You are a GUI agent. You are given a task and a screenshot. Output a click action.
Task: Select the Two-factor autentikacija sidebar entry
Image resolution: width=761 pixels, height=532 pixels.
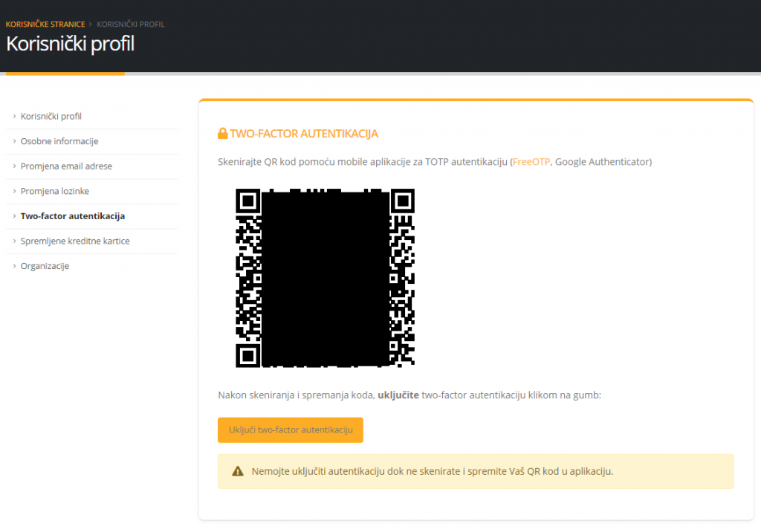coord(73,216)
